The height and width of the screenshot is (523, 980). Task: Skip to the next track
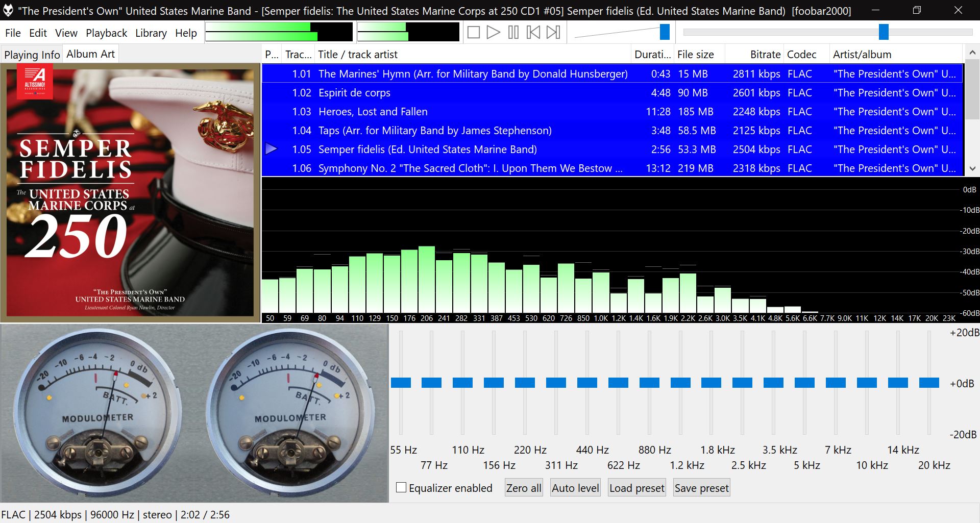point(553,33)
